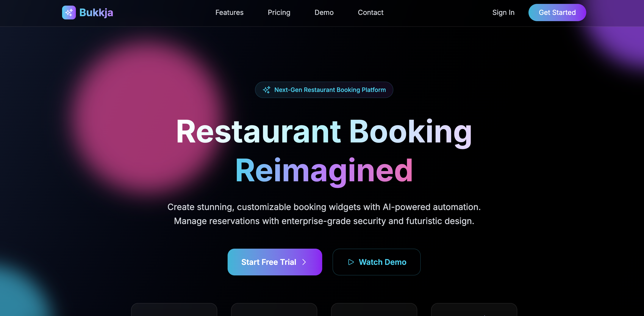
Task: Click the second feature card at bottom
Action: 274,310
